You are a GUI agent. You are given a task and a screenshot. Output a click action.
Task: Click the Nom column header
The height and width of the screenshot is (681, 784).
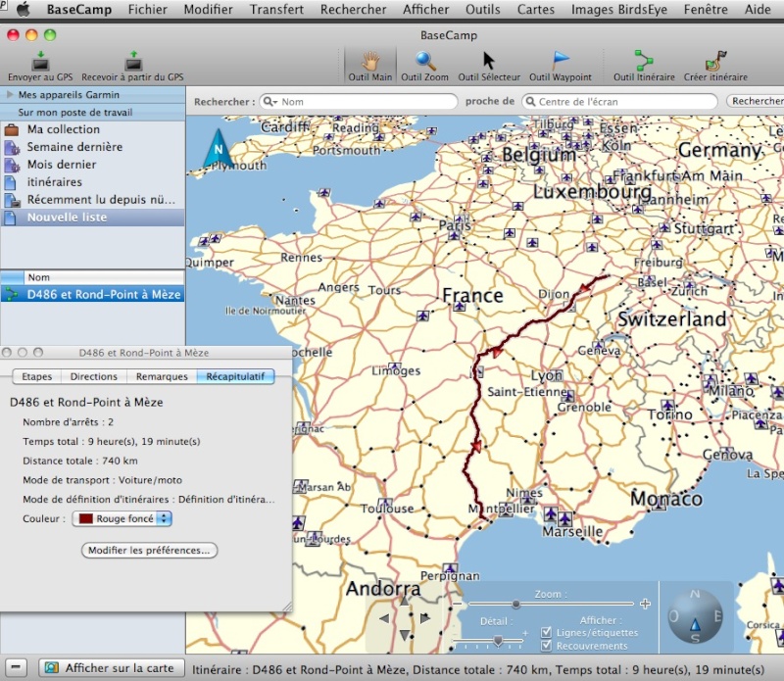click(104, 277)
